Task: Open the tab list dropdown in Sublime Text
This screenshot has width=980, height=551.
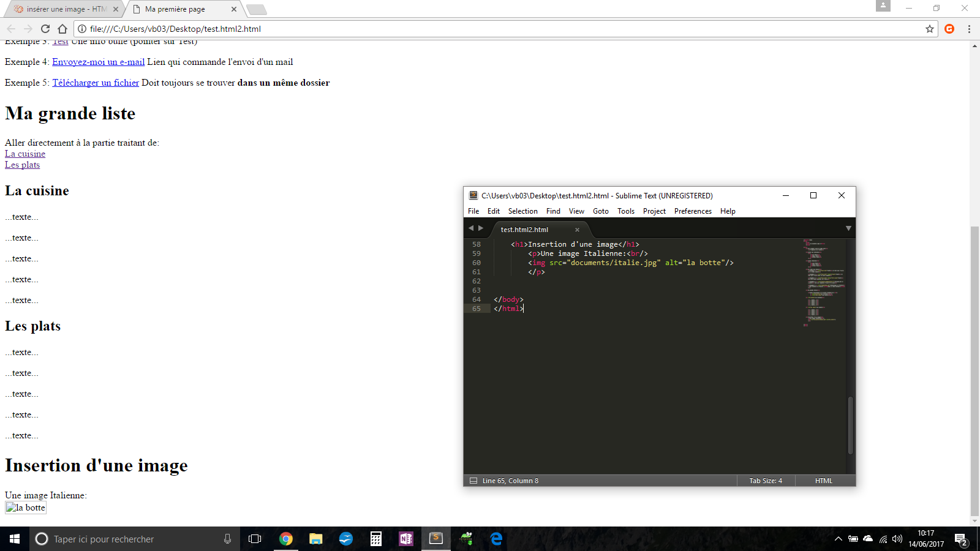Action: pos(848,228)
